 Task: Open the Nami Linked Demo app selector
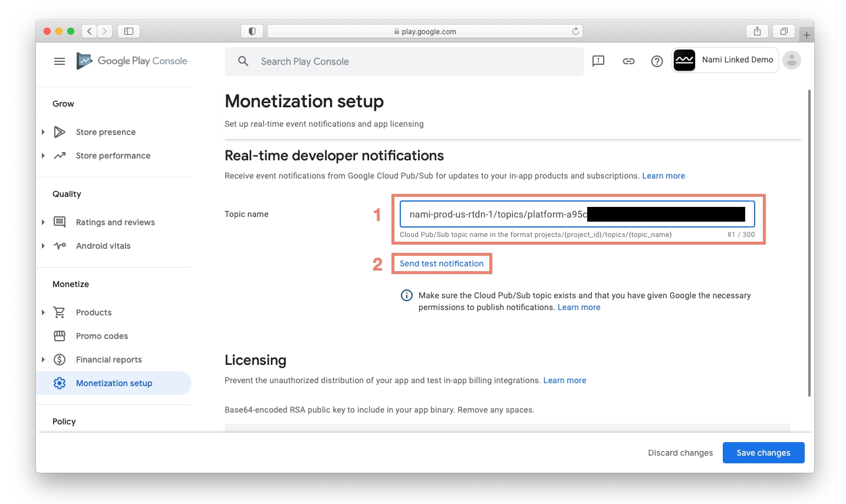725,60
